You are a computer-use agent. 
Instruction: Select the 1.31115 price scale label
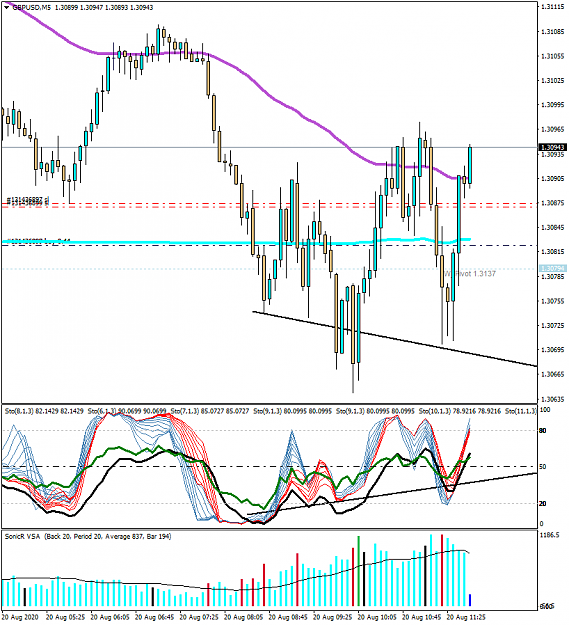click(553, 7)
